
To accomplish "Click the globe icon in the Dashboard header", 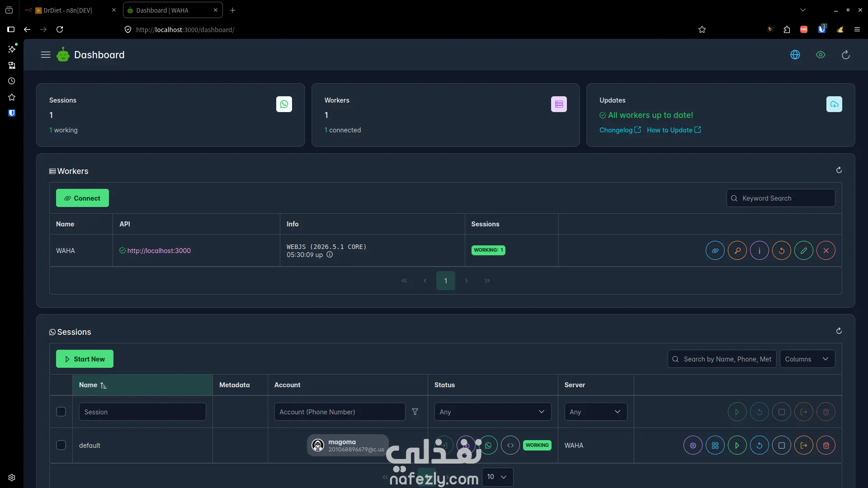I will click(795, 55).
